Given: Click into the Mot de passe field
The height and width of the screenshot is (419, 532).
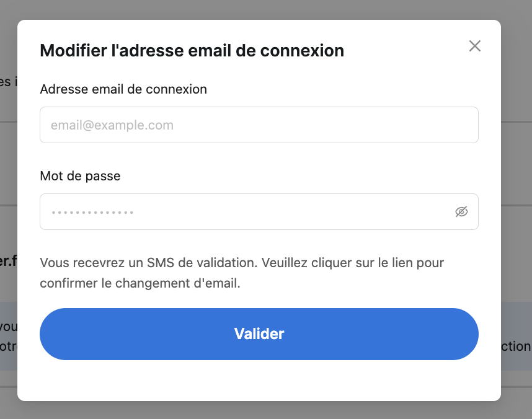Looking at the screenshot, I should pos(259,212).
